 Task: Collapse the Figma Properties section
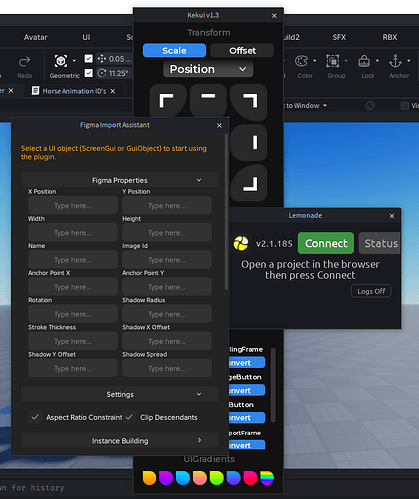pos(120,180)
